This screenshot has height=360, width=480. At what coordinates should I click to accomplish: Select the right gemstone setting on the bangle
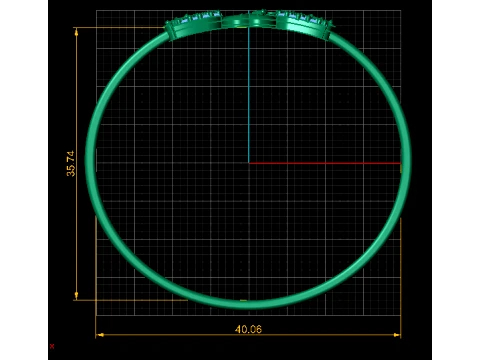click(304, 24)
